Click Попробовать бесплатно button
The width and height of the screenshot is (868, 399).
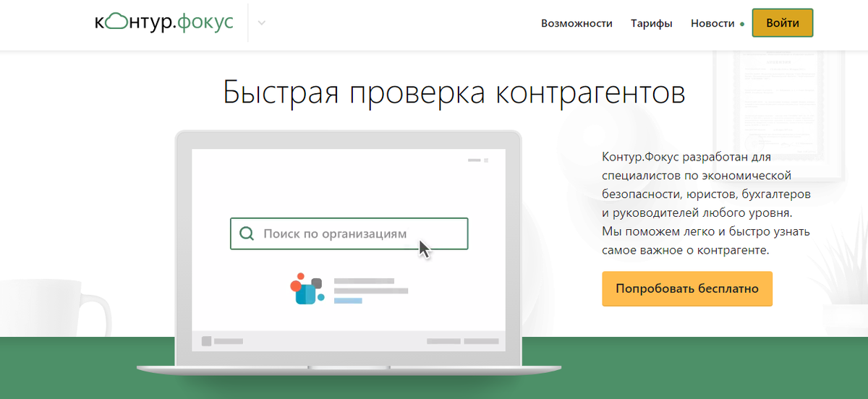pyautogui.click(x=687, y=289)
